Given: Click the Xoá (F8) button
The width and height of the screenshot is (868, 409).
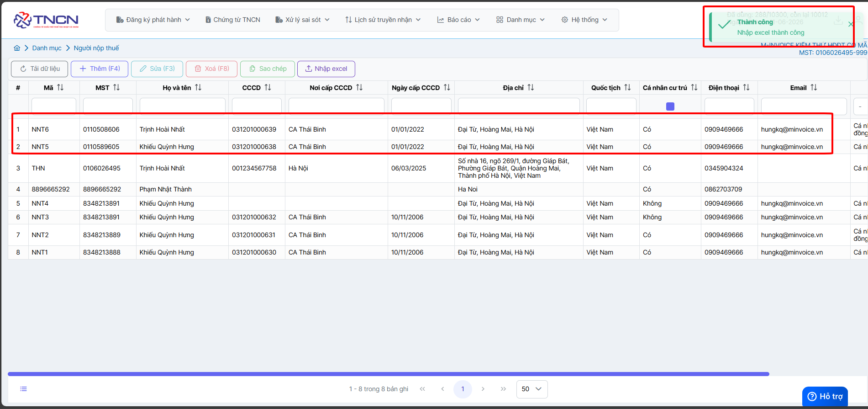Looking at the screenshot, I should (212, 69).
